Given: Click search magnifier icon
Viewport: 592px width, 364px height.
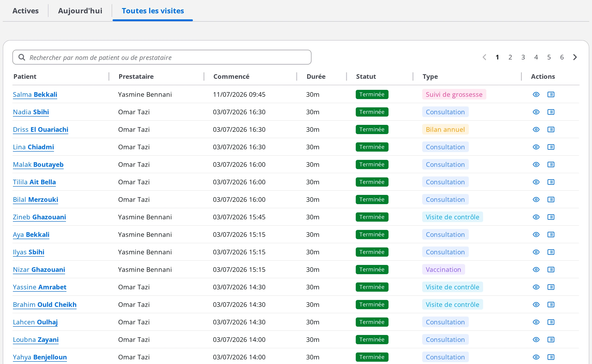Looking at the screenshot, I should 22,57.
